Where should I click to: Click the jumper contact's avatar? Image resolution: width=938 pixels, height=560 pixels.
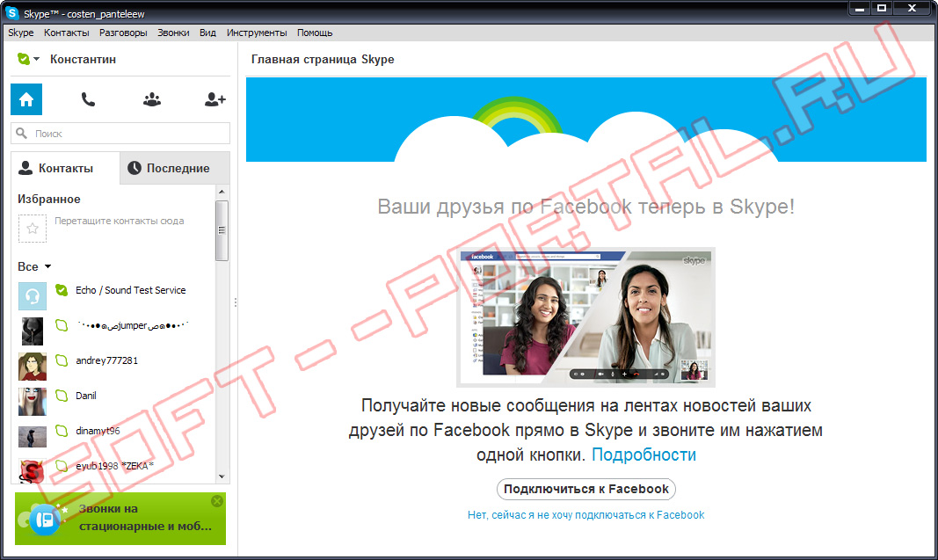[x=33, y=331]
